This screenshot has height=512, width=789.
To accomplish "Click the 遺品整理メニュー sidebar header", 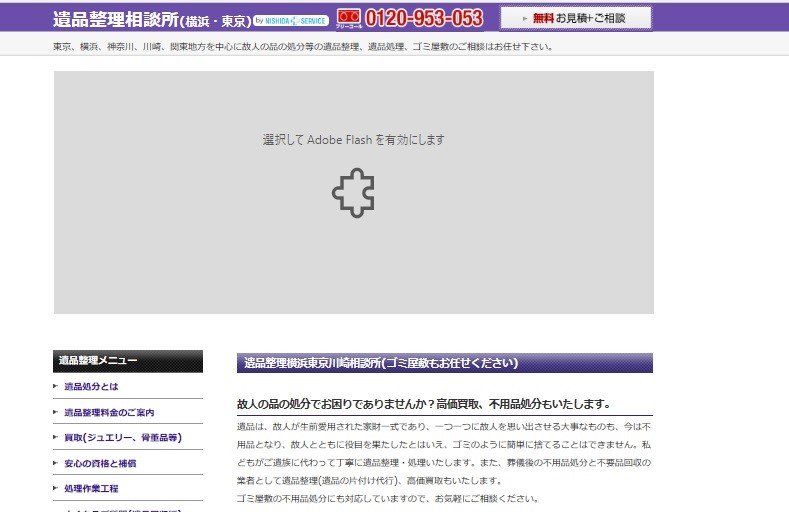I will [x=128, y=361].
